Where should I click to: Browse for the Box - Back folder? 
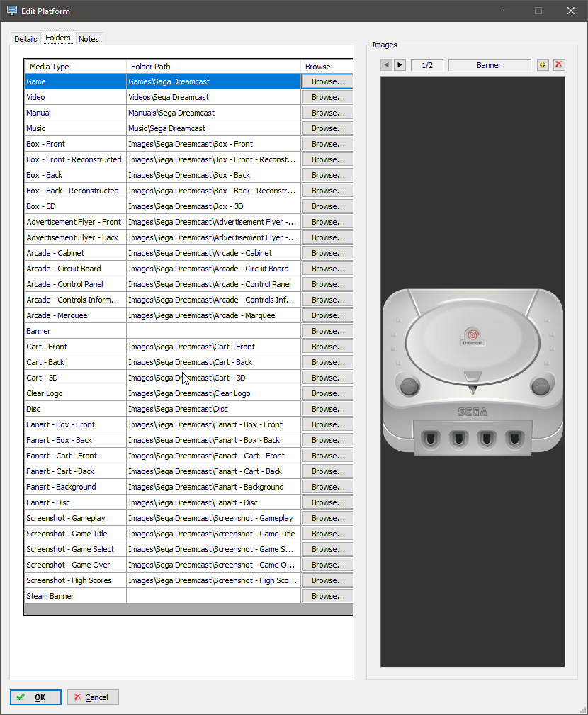(327, 175)
